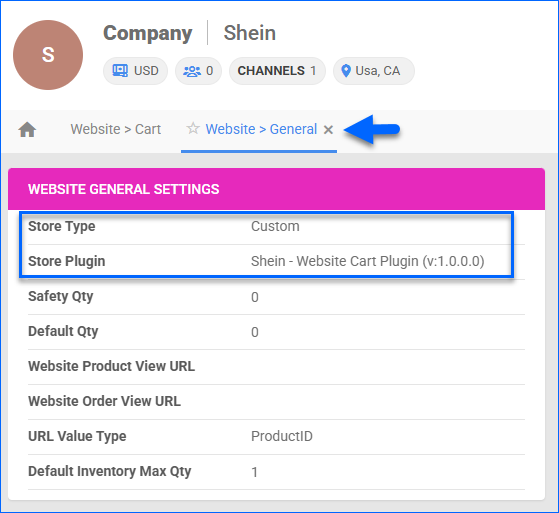The image size is (559, 513).
Task: Click the Company heading label
Action: (148, 34)
